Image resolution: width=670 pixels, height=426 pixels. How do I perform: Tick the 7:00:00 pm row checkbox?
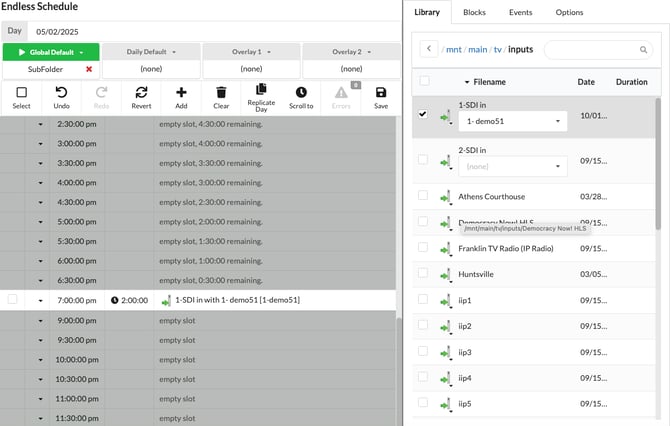pos(13,299)
